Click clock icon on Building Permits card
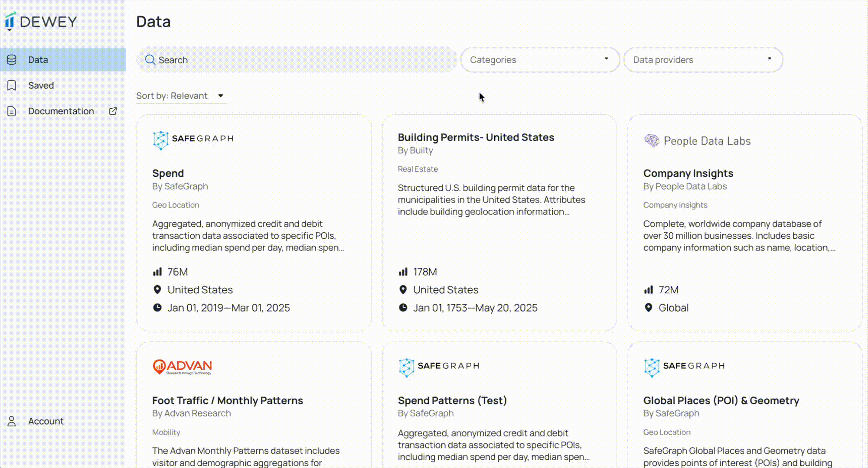 tap(403, 308)
